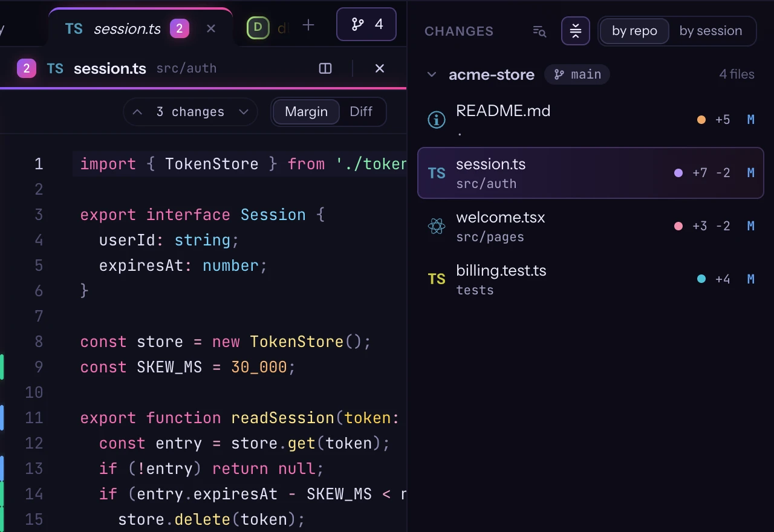Click the '3 changes' label
The height and width of the screenshot is (532, 774).
(190, 112)
